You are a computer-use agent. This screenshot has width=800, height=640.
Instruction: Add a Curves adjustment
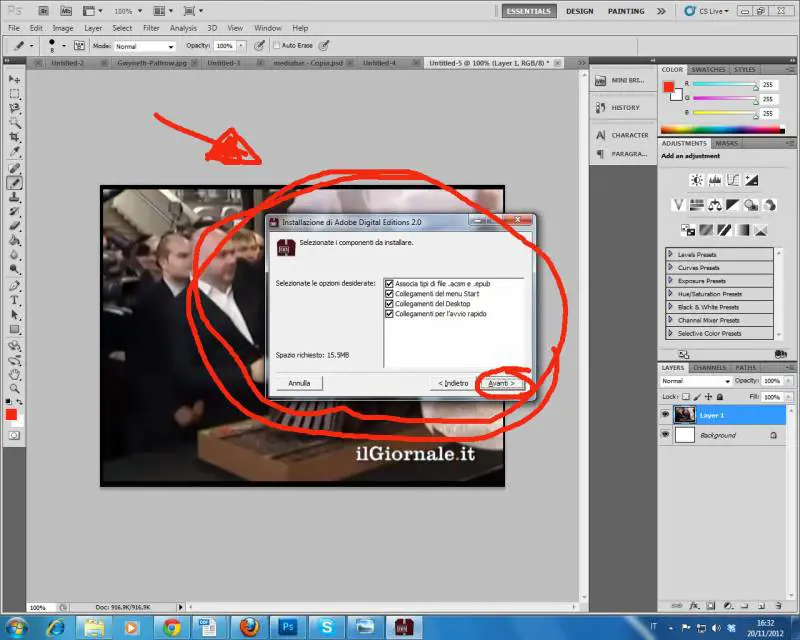click(733, 180)
